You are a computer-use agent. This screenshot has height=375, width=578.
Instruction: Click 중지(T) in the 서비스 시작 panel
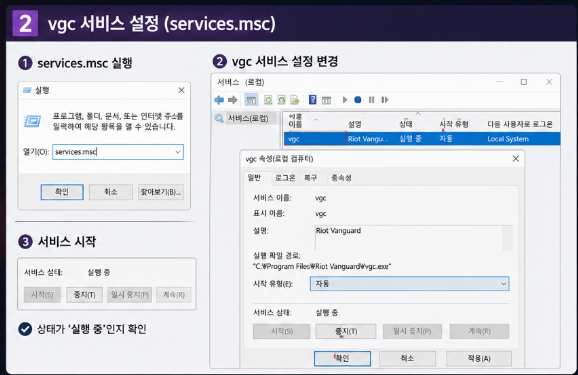coord(84,295)
